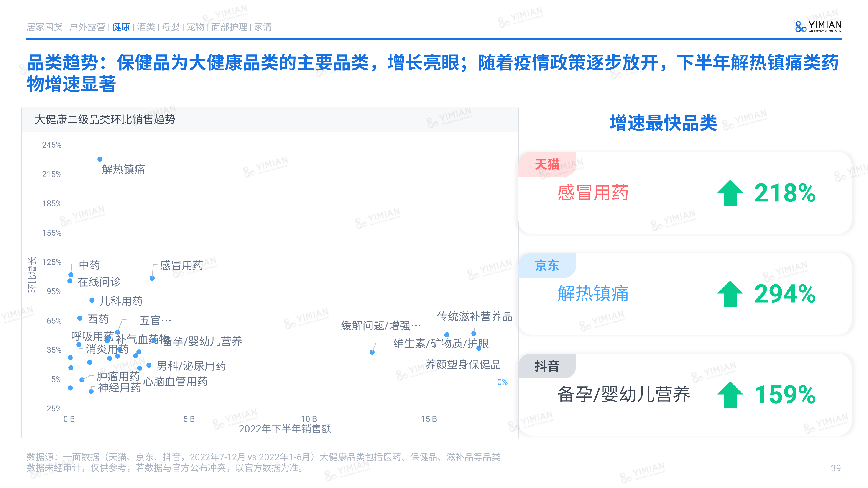Select the 居家囤货 navigation tab

tap(44, 27)
